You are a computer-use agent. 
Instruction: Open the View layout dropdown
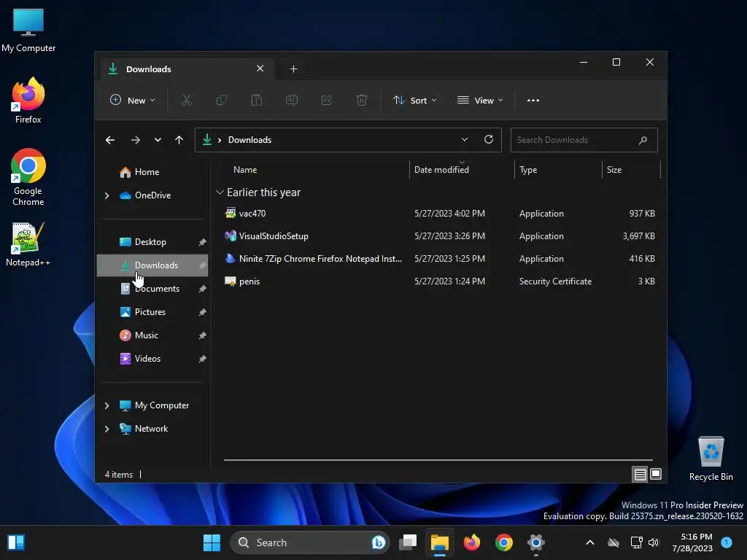tap(480, 101)
